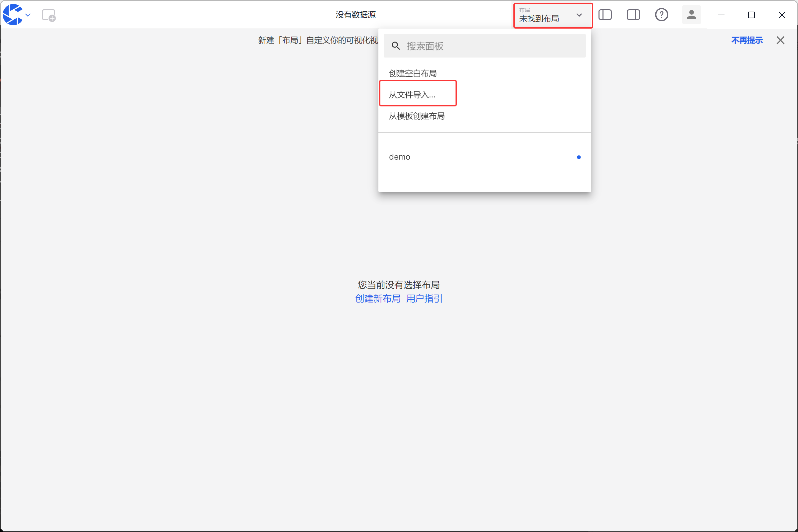Open the help question mark icon
The height and width of the screenshot is (532, 798).
661,15
